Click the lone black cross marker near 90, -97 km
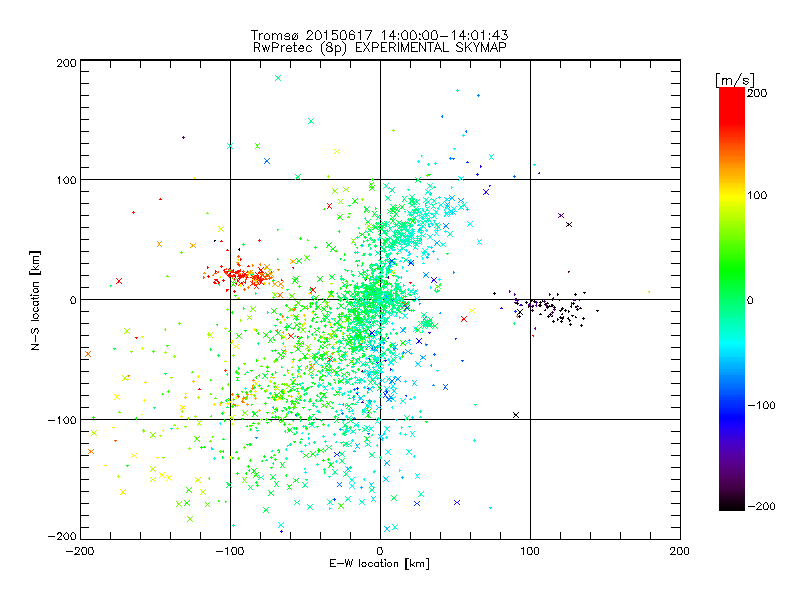The image size is (800, 600). [516, 415]
